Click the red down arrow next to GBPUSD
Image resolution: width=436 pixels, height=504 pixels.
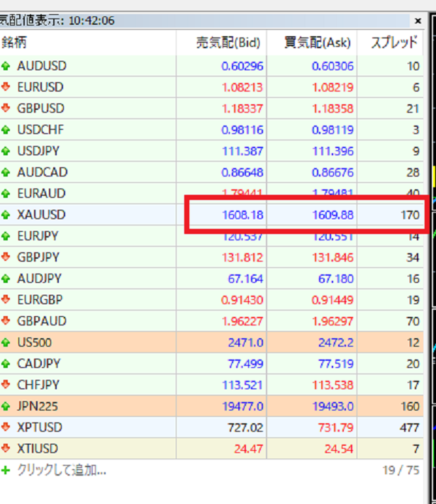pos(6,108)
